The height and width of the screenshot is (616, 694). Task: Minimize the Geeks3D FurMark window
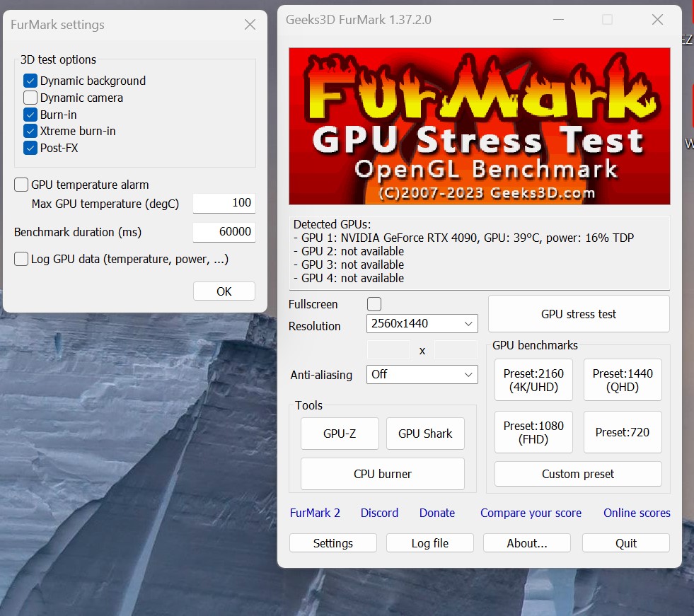click(x=559, y=20)
